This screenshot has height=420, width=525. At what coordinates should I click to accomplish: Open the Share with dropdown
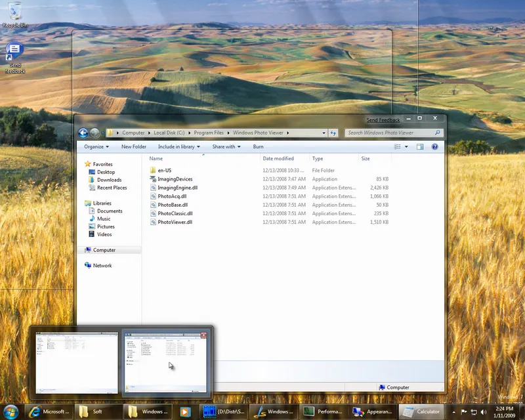(226, 147)
